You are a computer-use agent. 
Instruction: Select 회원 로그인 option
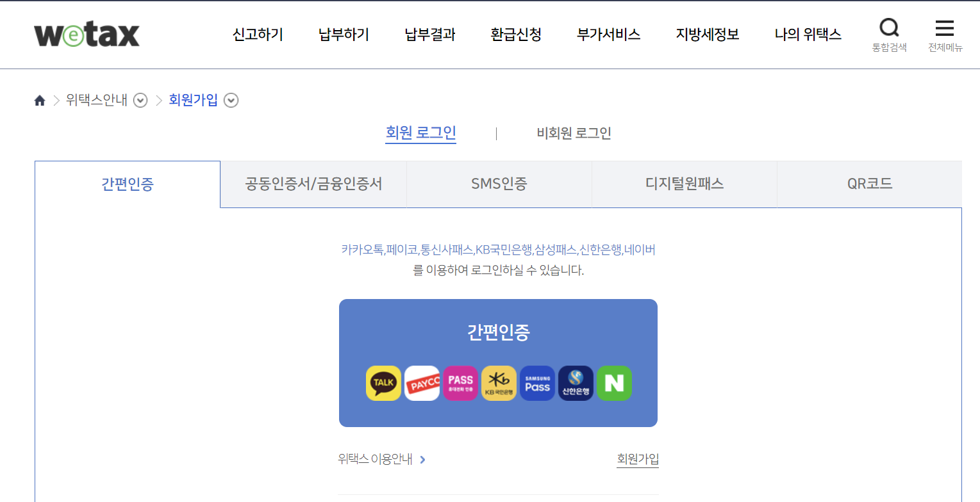[x=420, y=133]
